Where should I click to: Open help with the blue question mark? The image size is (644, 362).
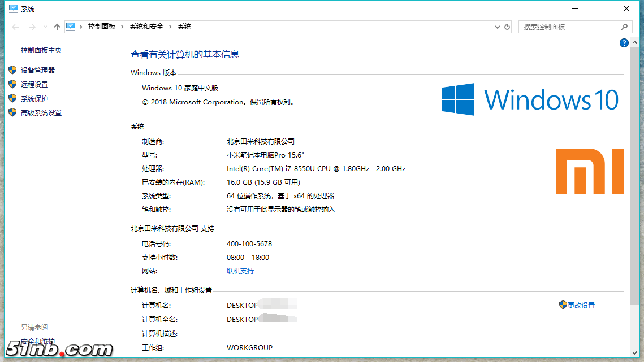click(x=624, y=43)
